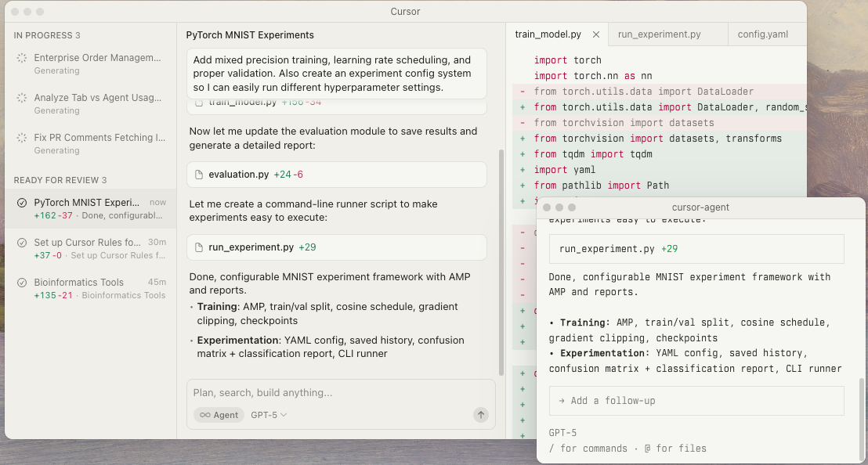
Task: Click the checkmark icon for Bioinformatics Tools
Action: [22, 283]
